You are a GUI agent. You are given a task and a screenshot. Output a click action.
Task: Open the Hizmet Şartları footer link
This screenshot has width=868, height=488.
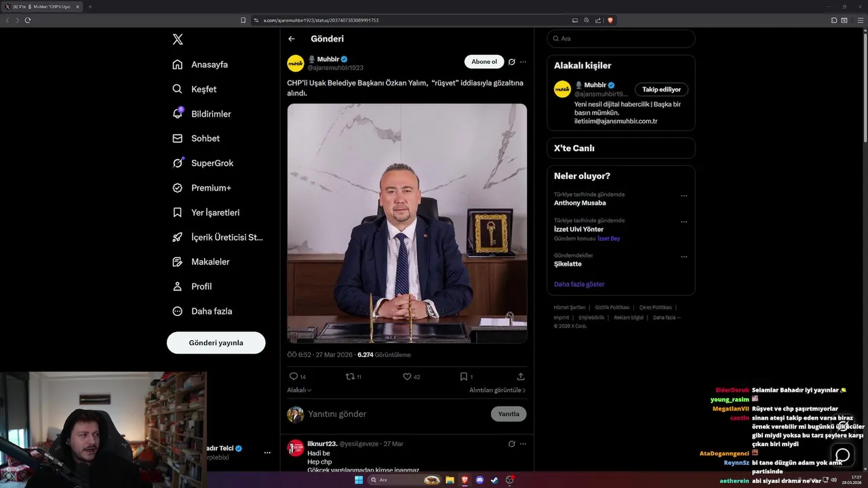point(569,307)
